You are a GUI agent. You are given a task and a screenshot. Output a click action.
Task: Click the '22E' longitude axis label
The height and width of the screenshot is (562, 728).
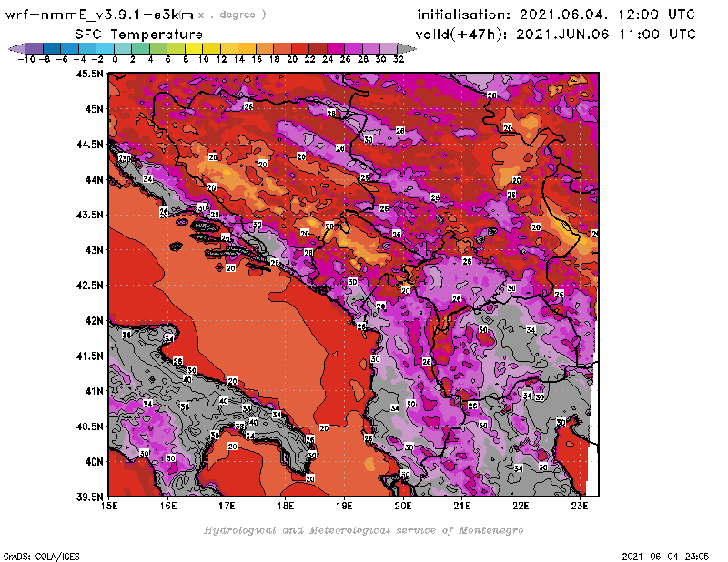tap(521, 506)
